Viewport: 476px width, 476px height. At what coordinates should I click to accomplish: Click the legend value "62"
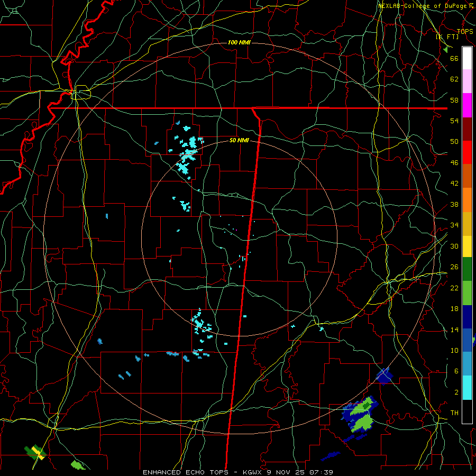point(454,79)
